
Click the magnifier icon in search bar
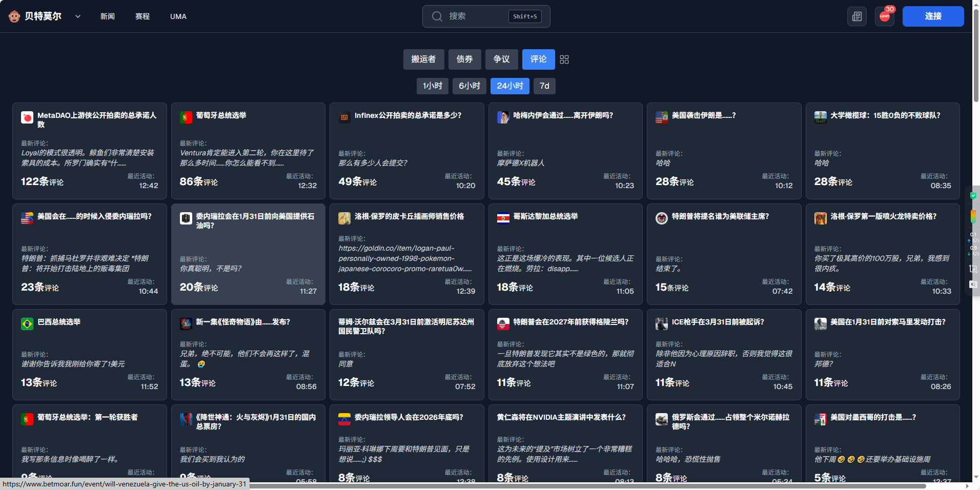click(437, 16)
